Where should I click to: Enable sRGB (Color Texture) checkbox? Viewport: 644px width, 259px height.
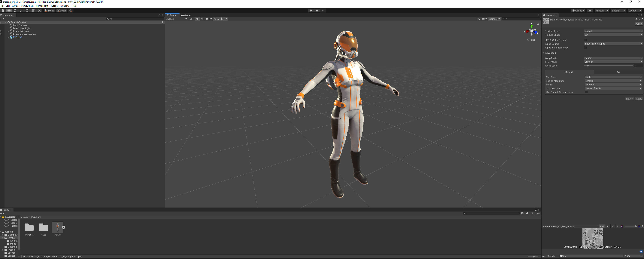(x=585, y=40)
